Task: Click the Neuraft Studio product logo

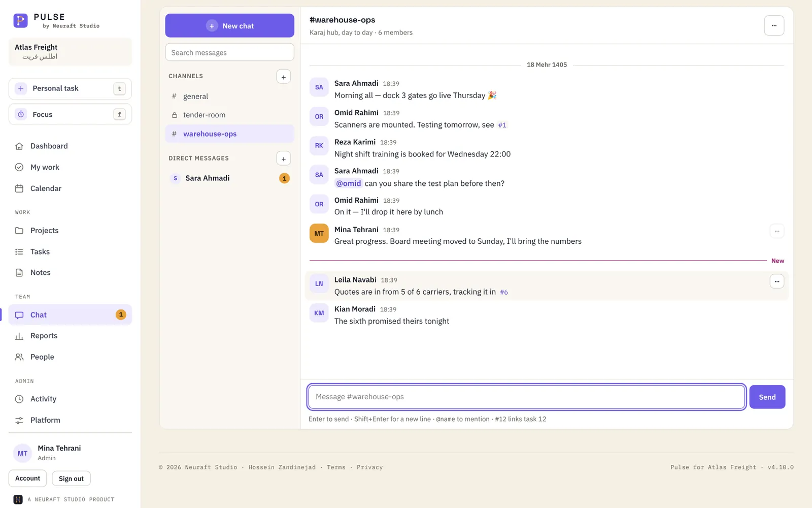Action: (x=18, y=499)
